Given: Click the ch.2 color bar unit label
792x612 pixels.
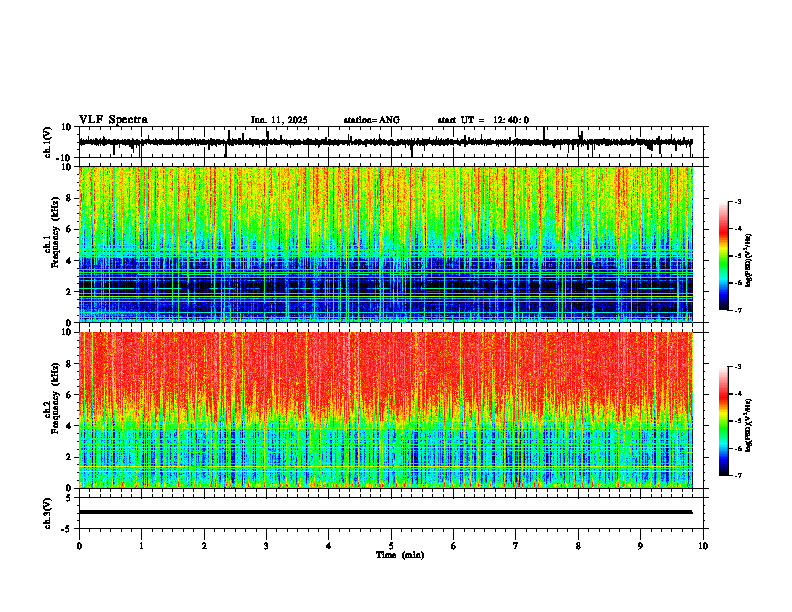Looking at the screenshot, I should 749,425.
